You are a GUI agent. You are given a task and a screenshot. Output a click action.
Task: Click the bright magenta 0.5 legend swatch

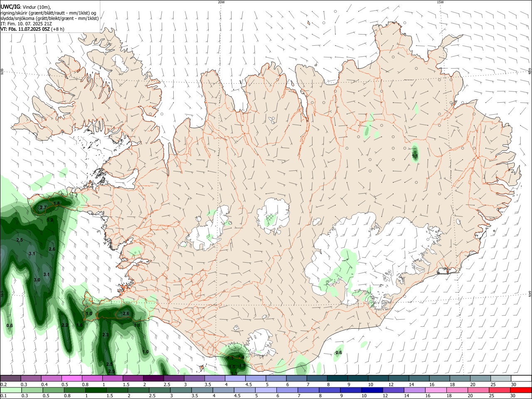point(71,378)
